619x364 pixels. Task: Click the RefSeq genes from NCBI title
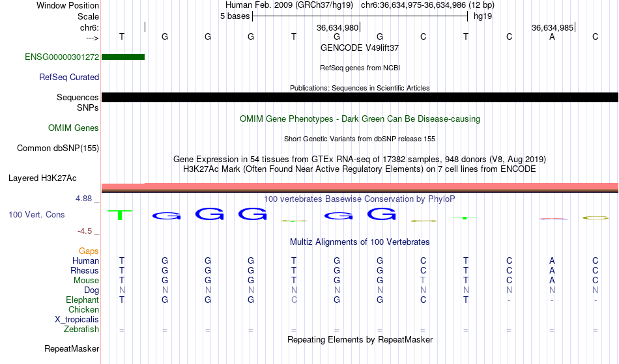360,68
